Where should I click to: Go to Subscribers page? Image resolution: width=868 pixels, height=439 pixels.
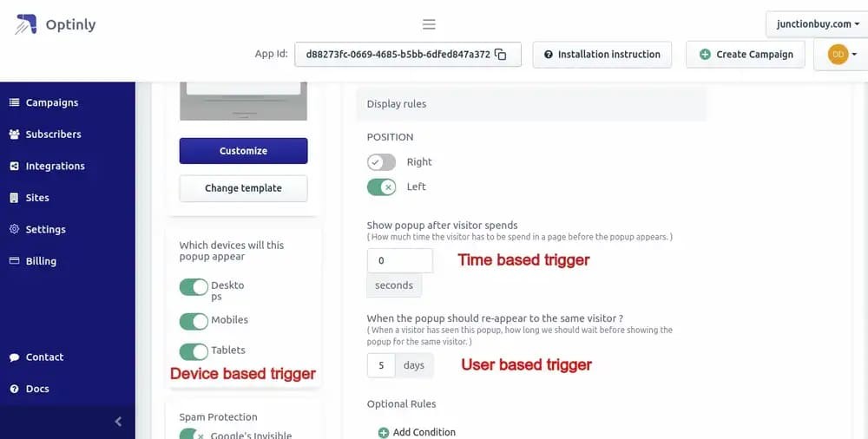(x=53, y=134)
